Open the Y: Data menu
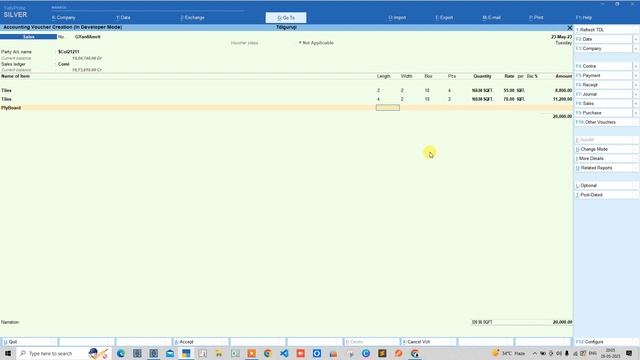 123,18
